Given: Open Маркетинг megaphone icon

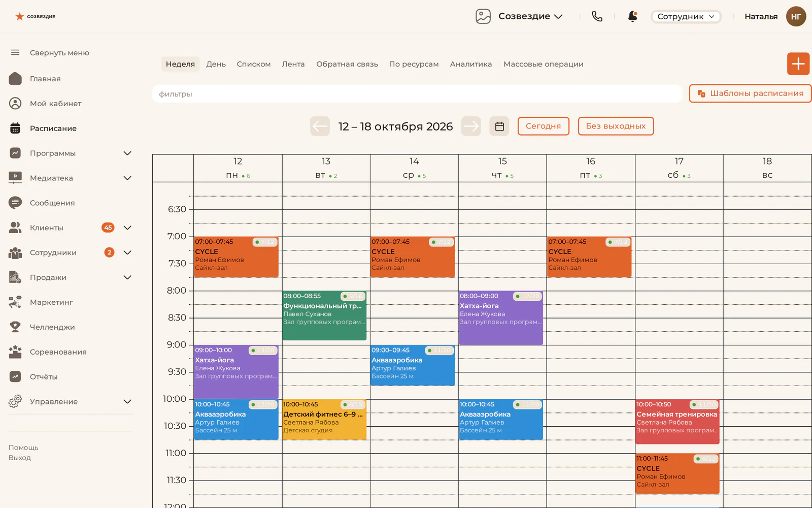Looking at the screenshot, I should 15,302.
